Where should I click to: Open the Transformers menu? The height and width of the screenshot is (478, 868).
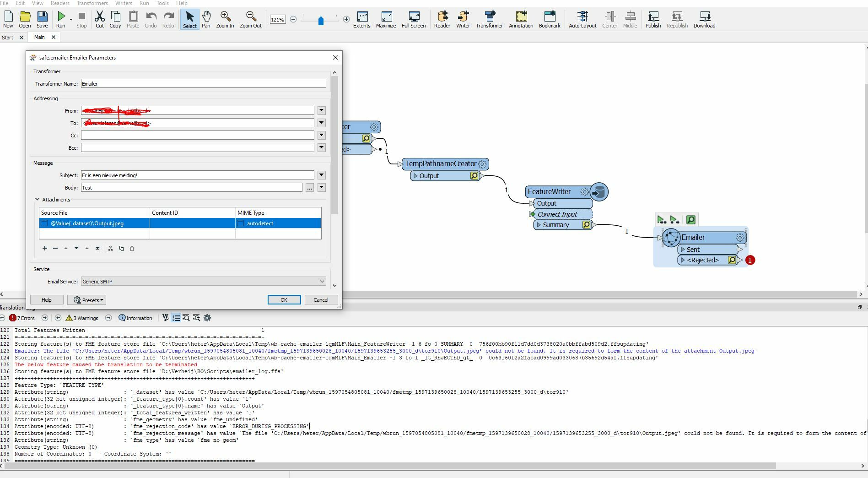coord(92,3)
